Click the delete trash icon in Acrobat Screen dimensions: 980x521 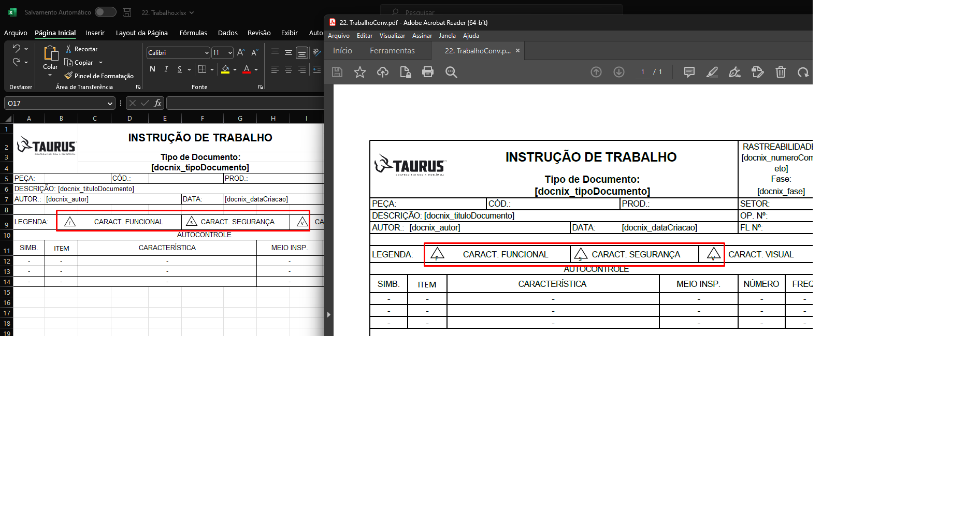pyautogui.click(x=781, y=72)
